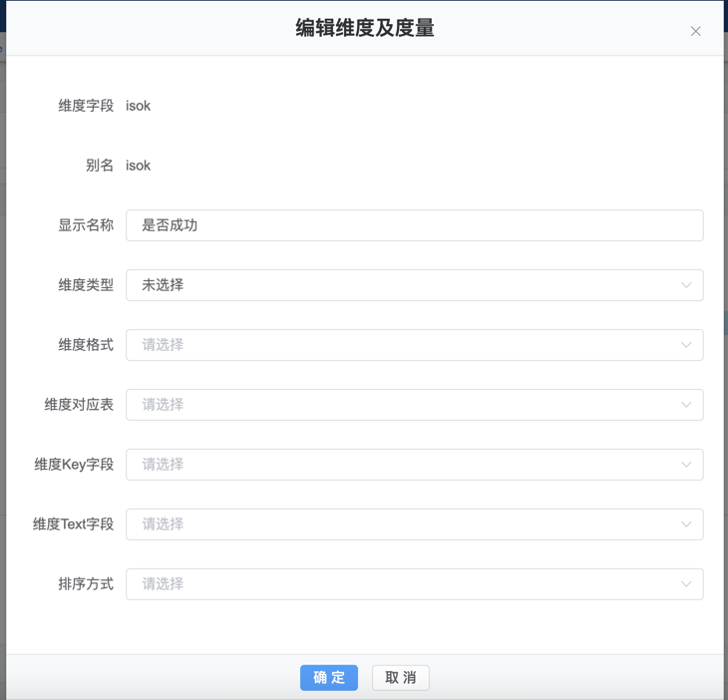Click the dialog title 编辑维度及度量

point(364,28)
